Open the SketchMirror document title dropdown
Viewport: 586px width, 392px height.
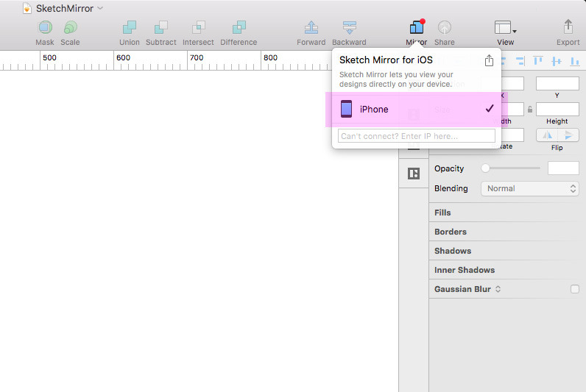click(x=100, y=8)
